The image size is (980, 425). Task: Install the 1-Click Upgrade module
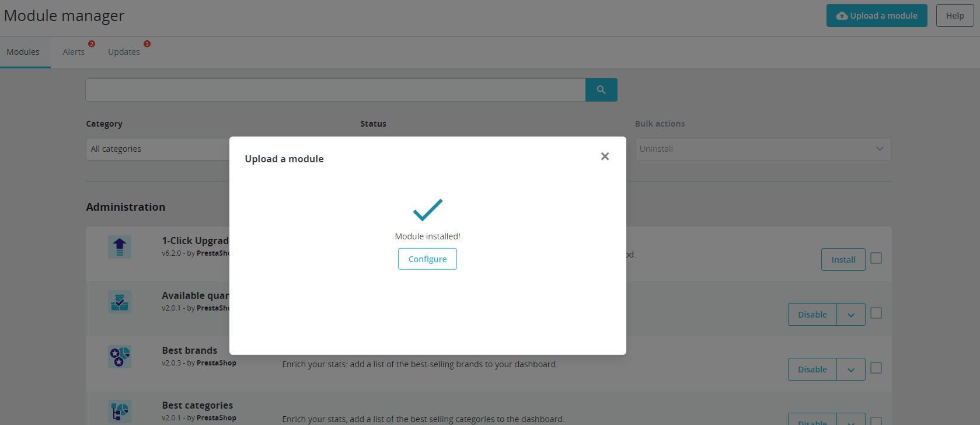pyautogui.click(x=843, y=260)
